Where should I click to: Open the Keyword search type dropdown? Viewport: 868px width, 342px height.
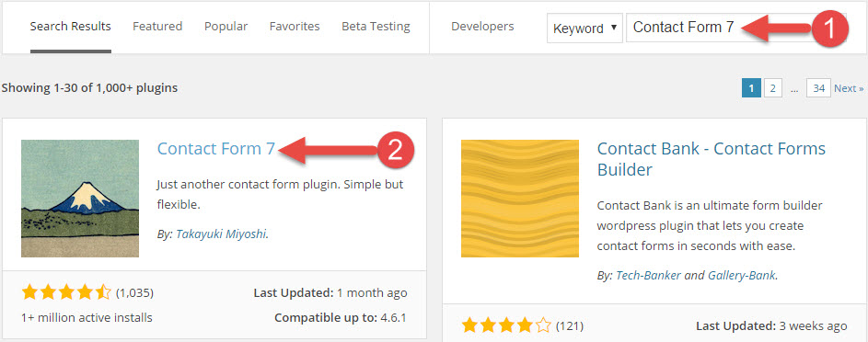click(584, 28)
